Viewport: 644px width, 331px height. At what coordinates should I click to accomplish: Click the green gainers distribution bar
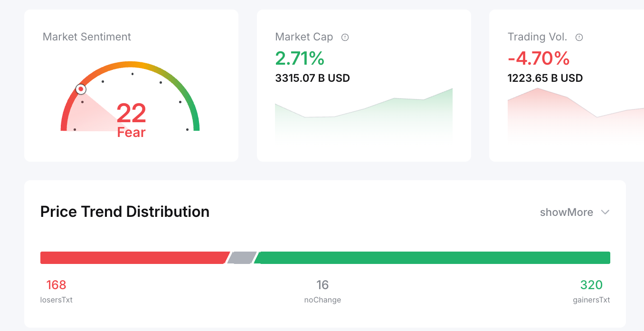tap(432, 258)
